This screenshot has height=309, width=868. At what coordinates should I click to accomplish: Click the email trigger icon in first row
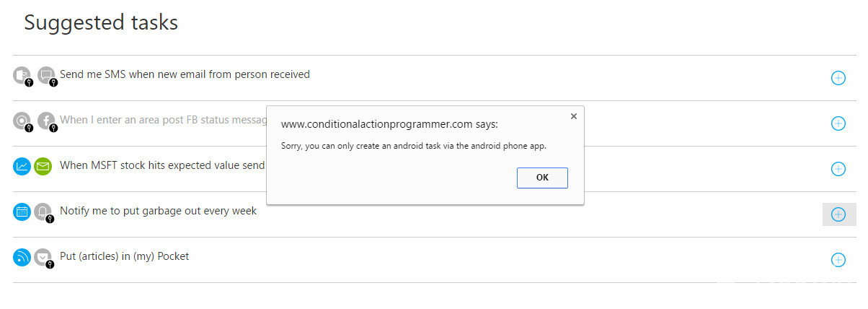point(22,74)
